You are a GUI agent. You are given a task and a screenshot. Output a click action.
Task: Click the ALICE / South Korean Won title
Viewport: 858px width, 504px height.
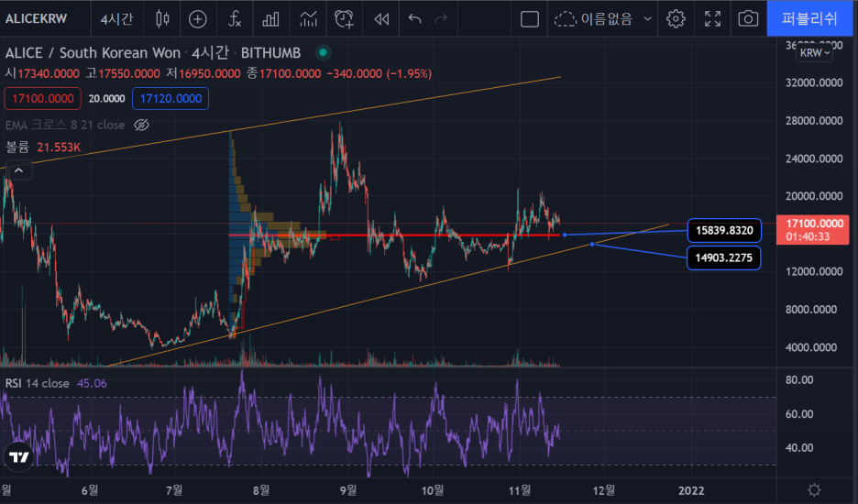click(x=93, y=52)
